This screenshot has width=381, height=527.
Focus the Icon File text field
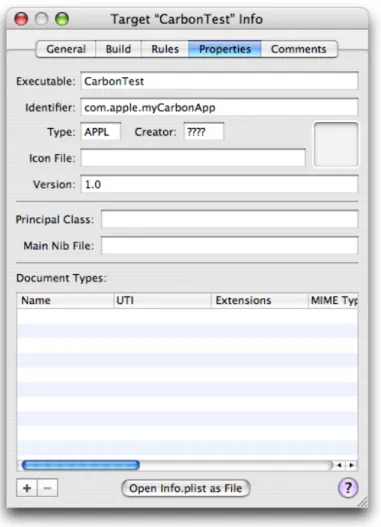point(193,158)
